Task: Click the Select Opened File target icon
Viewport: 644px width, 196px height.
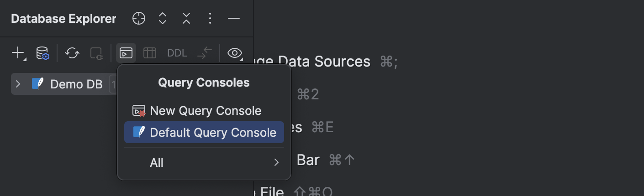Action: (139, 19)
